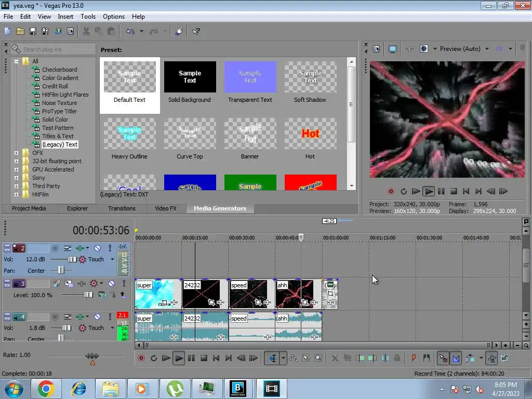
Task: Open Track FX on audio track 2
Action: click(80, 248)
